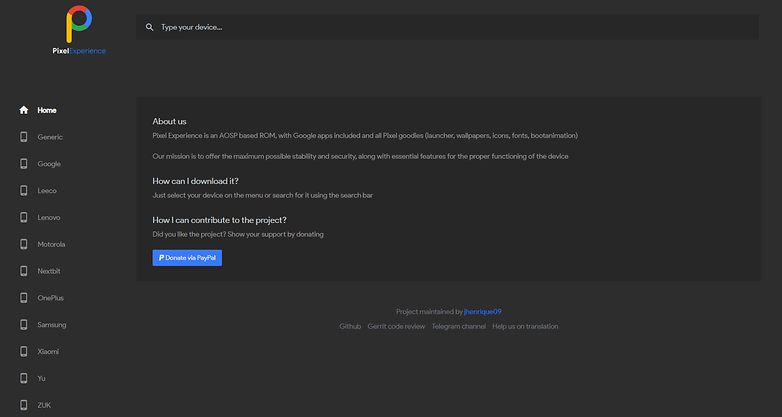The height and width of the screenshot is (417, 782).
Task: Click the Home house icon
Action: coord(23,110)
